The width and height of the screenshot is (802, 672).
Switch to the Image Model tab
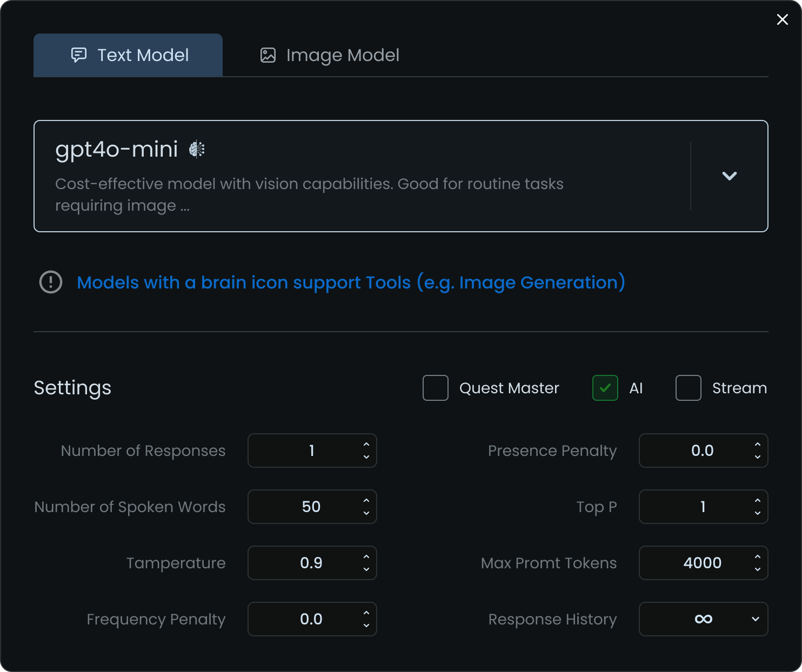(x=330, y=55)
